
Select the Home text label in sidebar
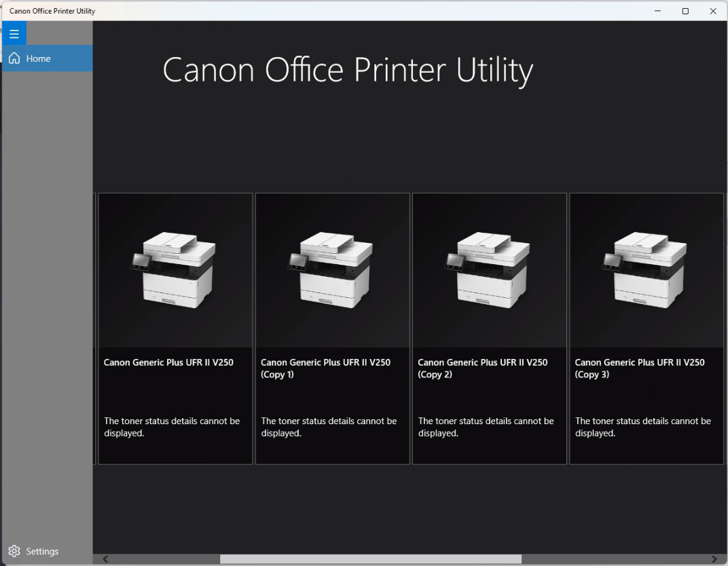tap(39, 59)
